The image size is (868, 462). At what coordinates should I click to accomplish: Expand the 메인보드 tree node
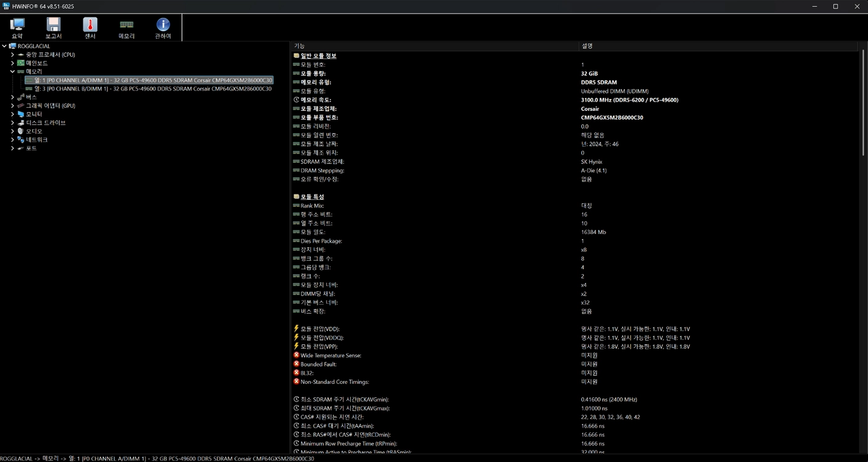tap(12, 63)
